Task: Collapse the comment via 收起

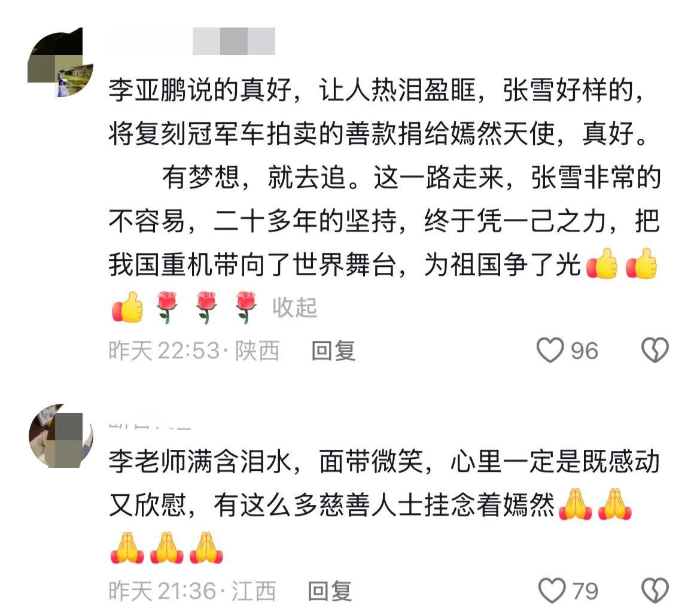Action: pos(294,307)
